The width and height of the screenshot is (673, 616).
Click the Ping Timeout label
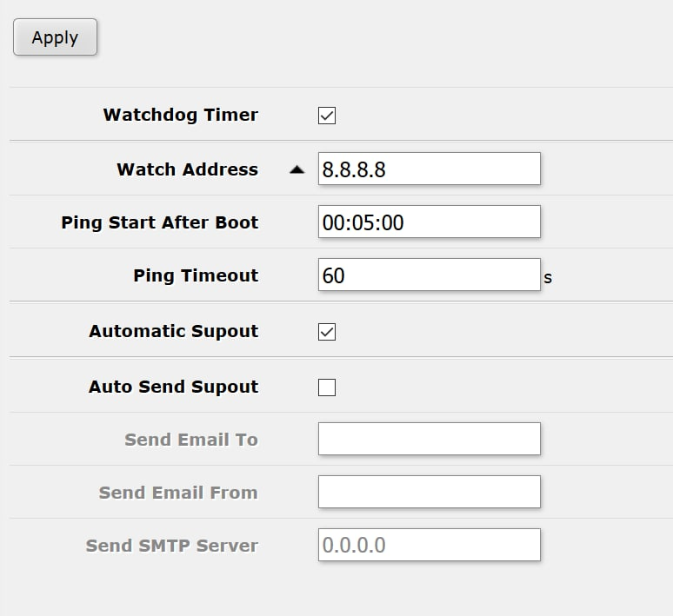pos(196,275)
